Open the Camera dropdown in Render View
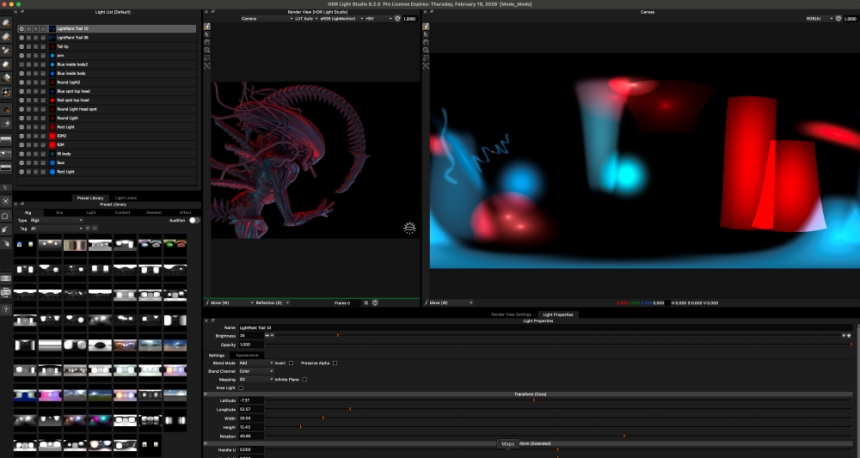 click(267, 19)
